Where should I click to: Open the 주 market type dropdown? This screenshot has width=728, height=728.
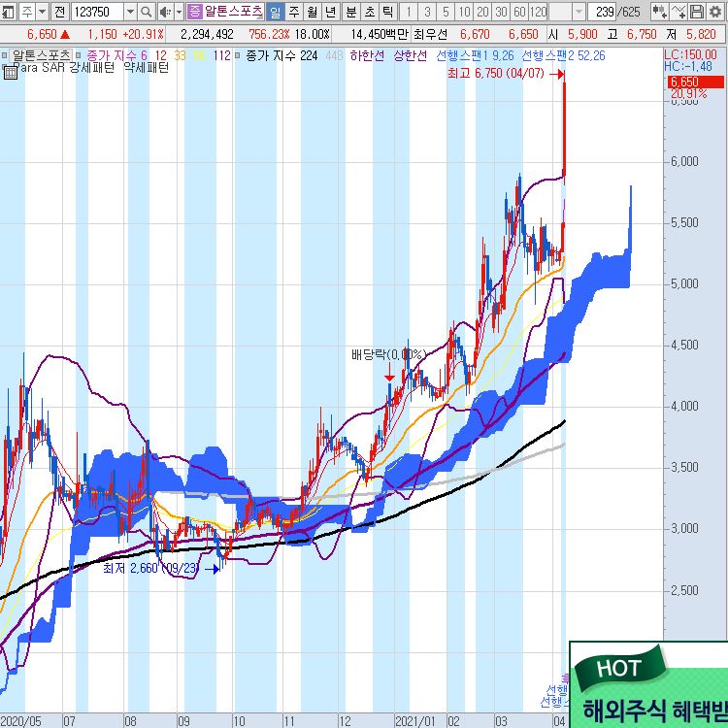(x=43, y=12)
